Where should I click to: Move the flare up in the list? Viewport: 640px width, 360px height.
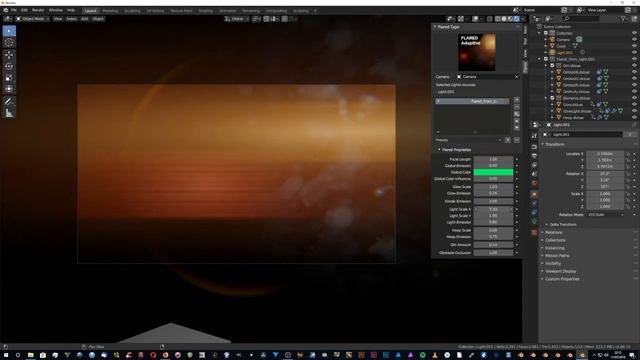click(x=517, y=121)
